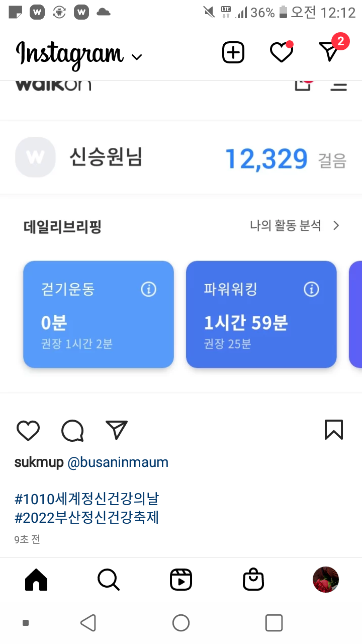Viewport: 362px width, 644px height.
Task: Open comments speech bubble icon
Action: (x=72, y=431)
